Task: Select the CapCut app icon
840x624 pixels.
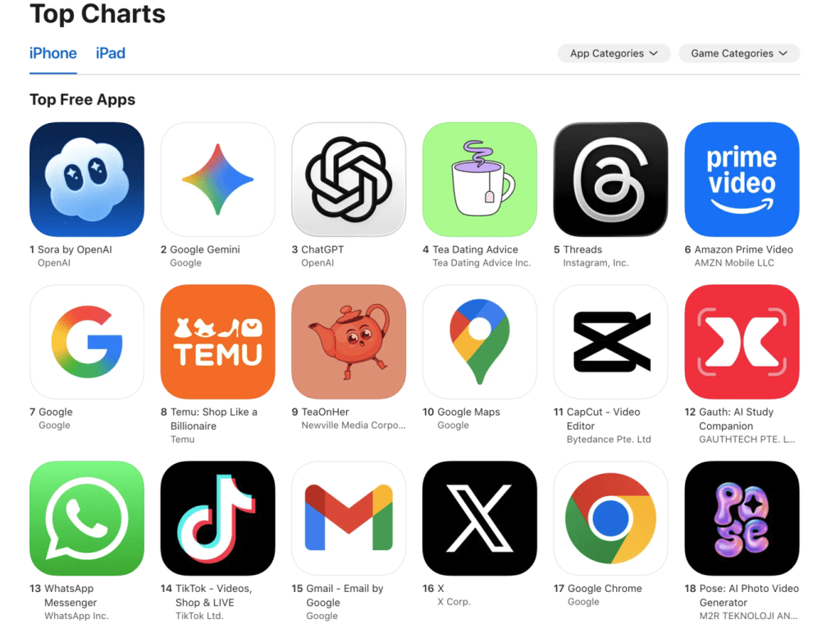Action: [x=610, y=342]
